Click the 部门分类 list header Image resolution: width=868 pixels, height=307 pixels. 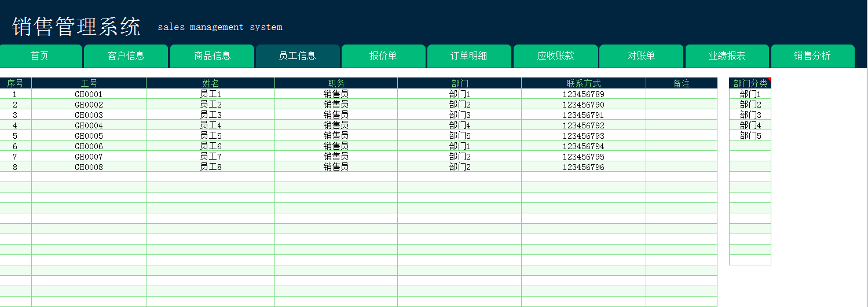(x=750, y=83)
